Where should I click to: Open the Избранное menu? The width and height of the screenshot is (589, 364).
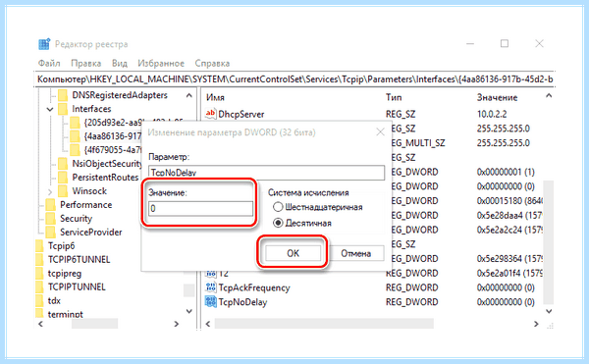161,63
